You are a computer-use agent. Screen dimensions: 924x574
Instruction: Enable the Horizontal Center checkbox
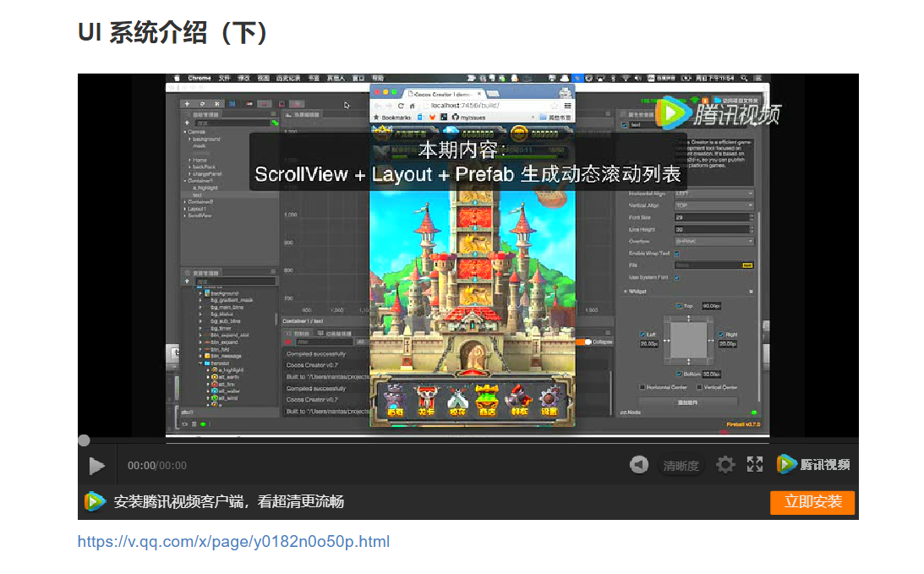642,387
